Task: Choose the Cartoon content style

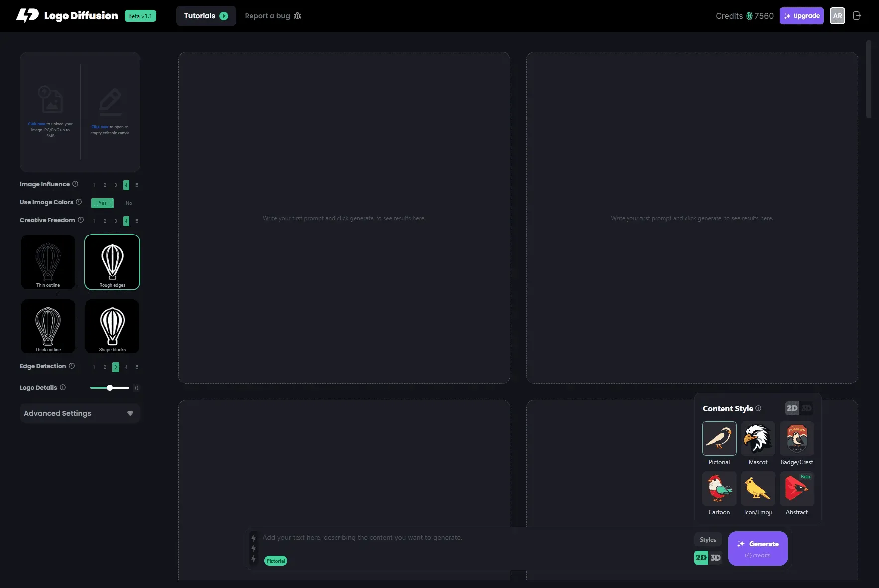Action: (719, 488)
